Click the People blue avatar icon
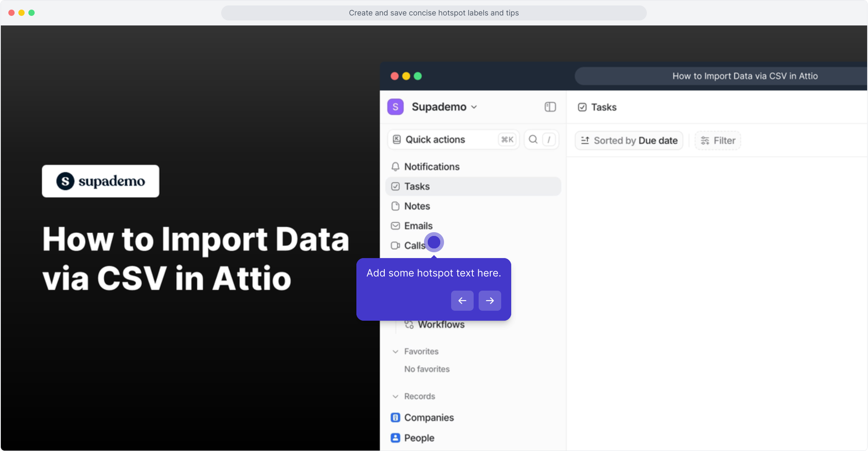 coord(395,438)
